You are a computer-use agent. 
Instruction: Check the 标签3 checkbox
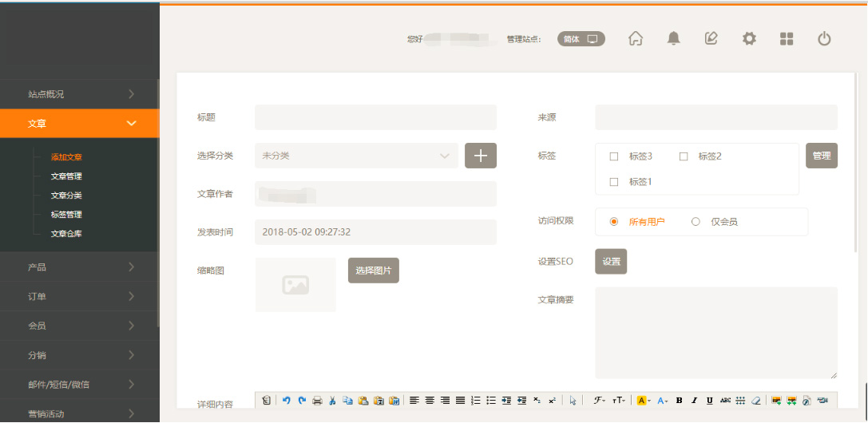point(614,156)
